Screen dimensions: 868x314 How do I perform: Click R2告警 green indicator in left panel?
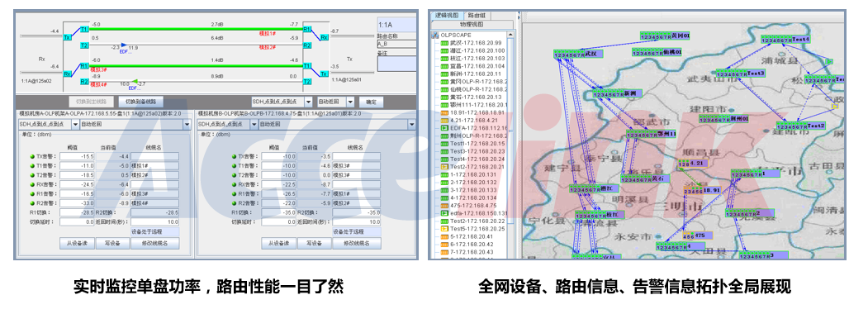(x=32, y=202)
